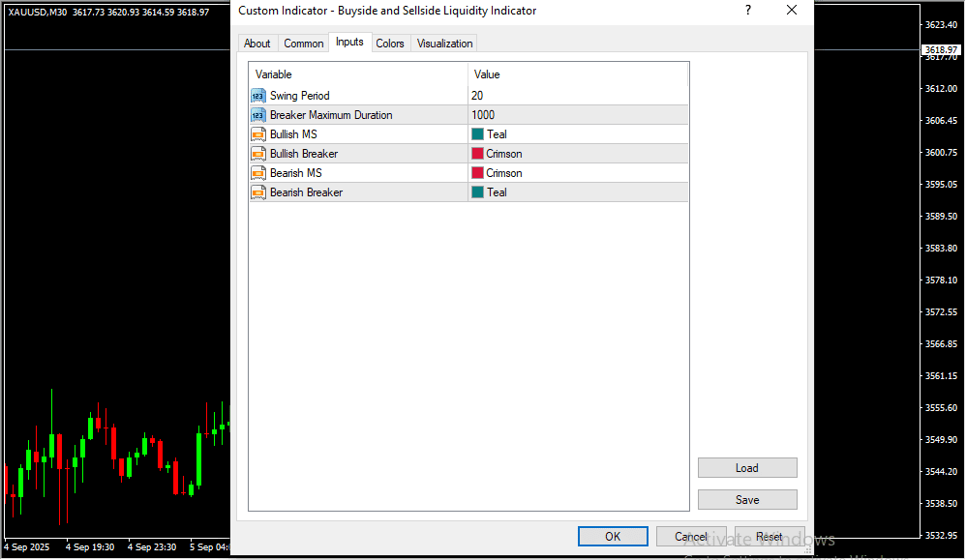Click the Bullish MS color type icon

pyautogui.click(x=258, y=134)
